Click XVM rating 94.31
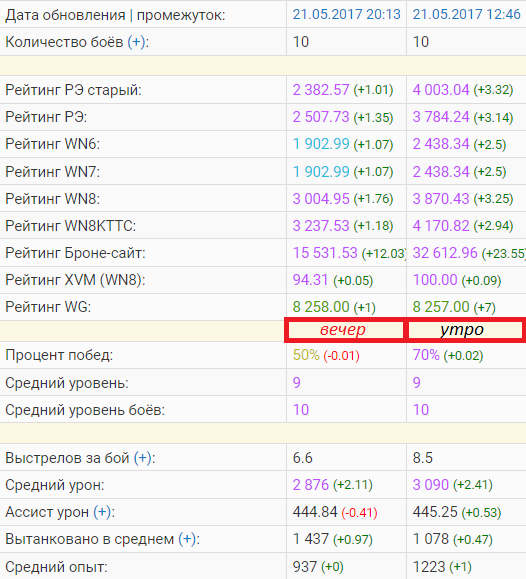The width and height of the screenshot is (526, 579). 310,280
